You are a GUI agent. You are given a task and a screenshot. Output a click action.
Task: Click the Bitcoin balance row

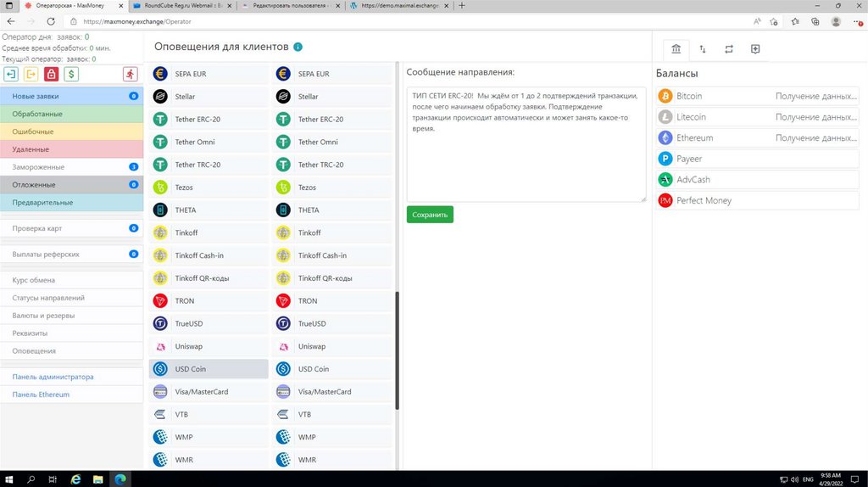pyautogui.click(x=757, y=96)
